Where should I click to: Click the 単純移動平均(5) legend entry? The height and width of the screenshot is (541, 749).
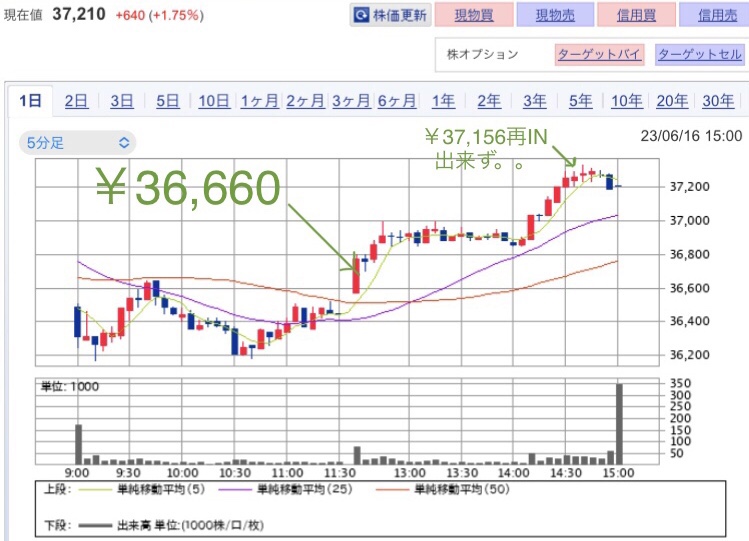141,489
